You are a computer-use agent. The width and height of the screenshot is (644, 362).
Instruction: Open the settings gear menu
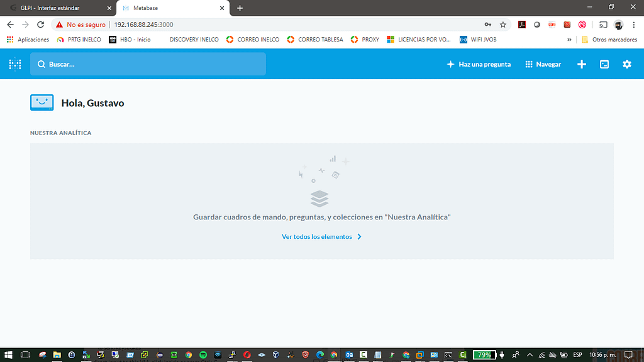point(627,64)
